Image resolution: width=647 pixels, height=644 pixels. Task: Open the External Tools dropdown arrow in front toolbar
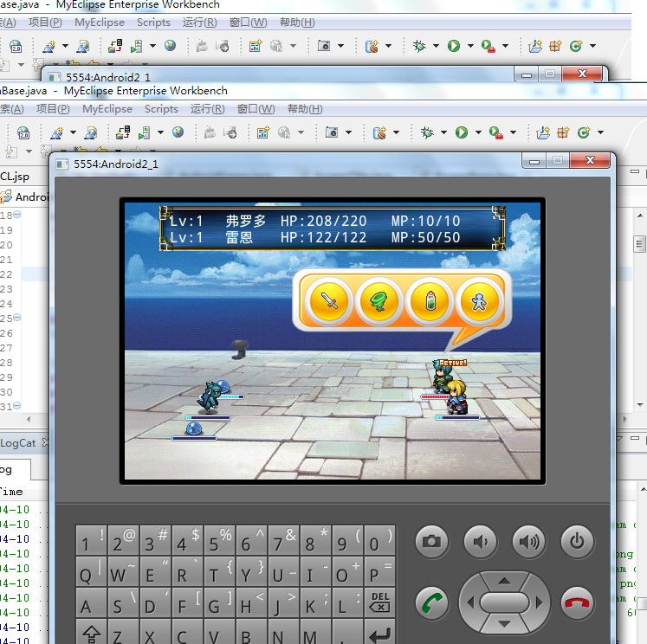513,132
